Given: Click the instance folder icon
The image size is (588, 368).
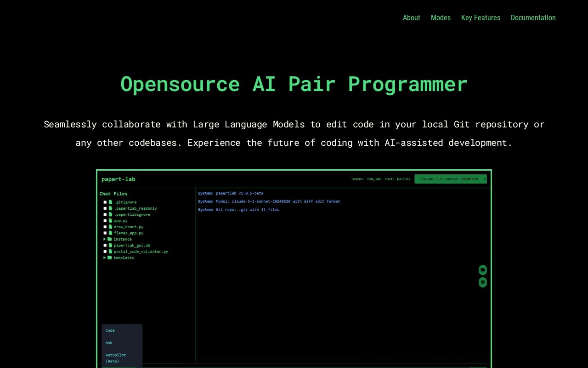Looking at the screenshot, I should coord(110,239).
